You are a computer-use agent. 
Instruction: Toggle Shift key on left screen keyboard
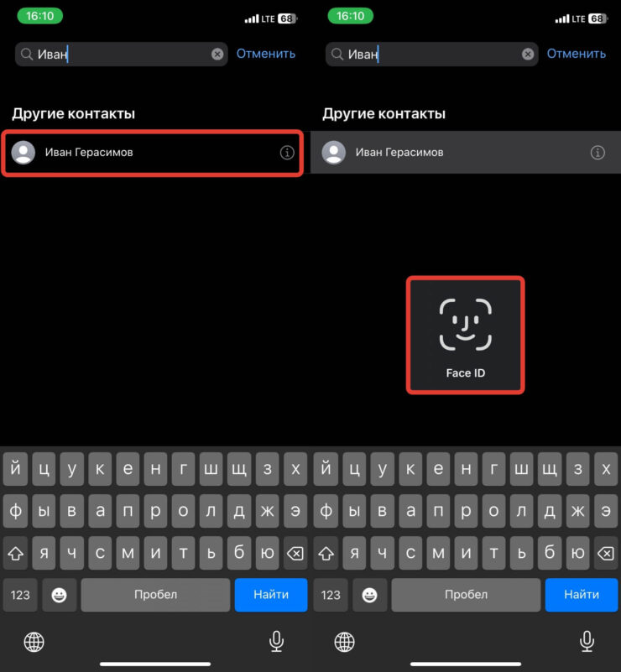16,553
